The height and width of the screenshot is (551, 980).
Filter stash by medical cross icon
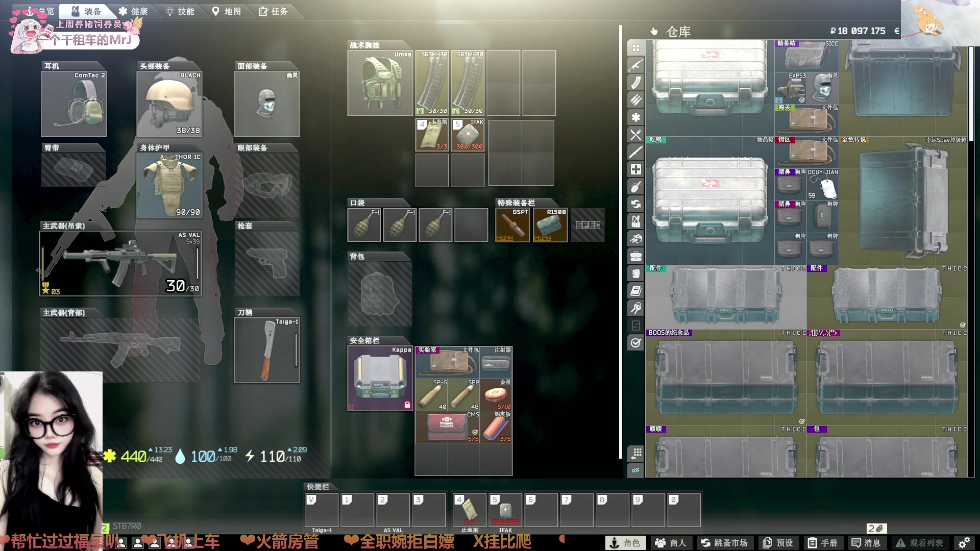click(635, 169)
